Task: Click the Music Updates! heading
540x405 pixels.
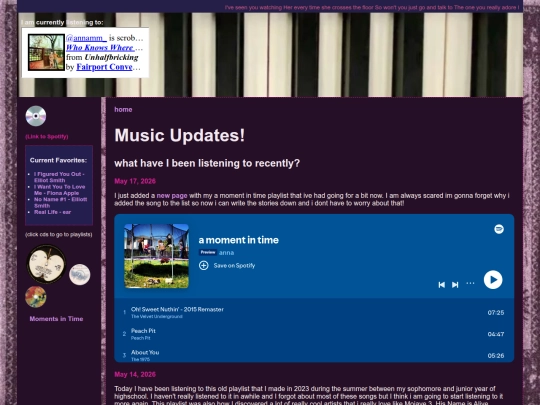Action: pyautogui.click(x=179, y=135)
